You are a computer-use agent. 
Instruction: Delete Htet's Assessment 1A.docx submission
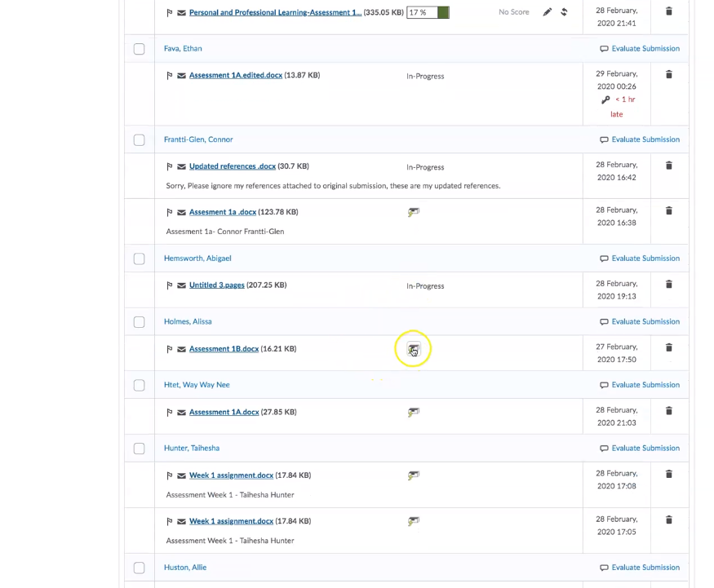pyautogui.click(x=669, y=411)
